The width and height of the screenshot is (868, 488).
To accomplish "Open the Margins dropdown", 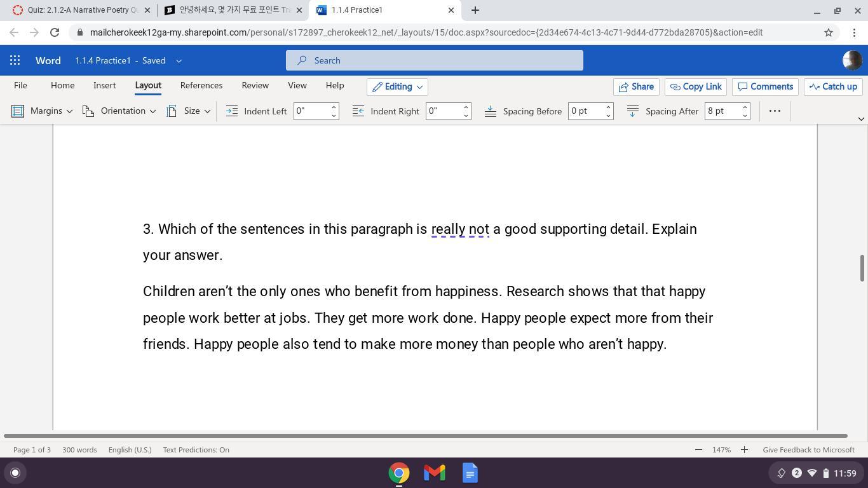I will click(43, 111).
